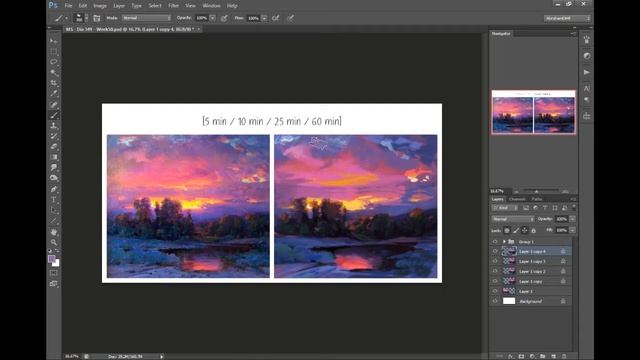Select the Clone Stamp tool

point(53,126)
